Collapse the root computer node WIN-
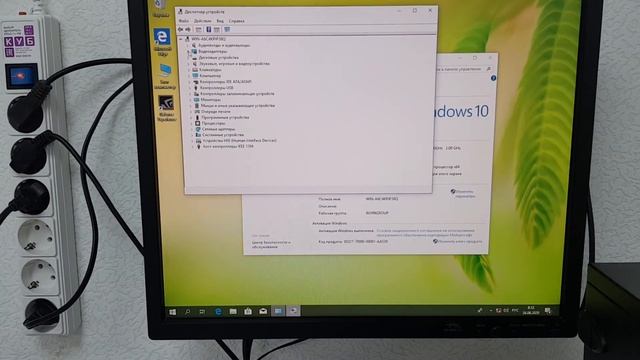640x360 pixels. pos(181,39)
